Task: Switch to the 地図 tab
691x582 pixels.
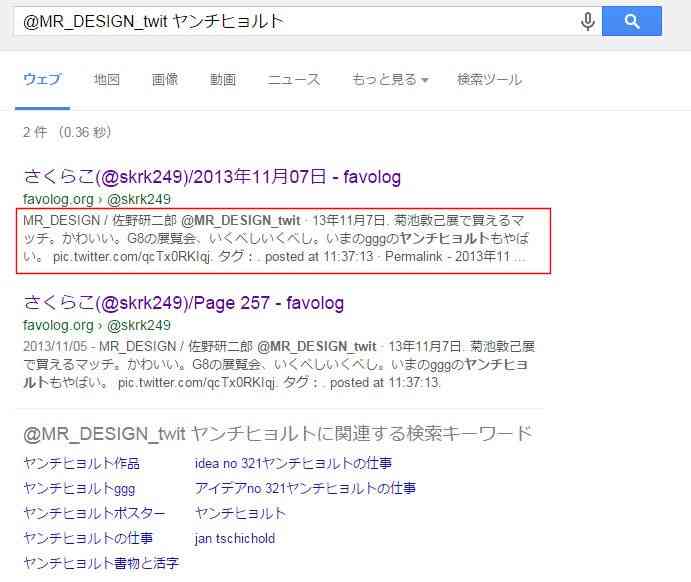Action: pyautogui.click(x=107, y=80)
